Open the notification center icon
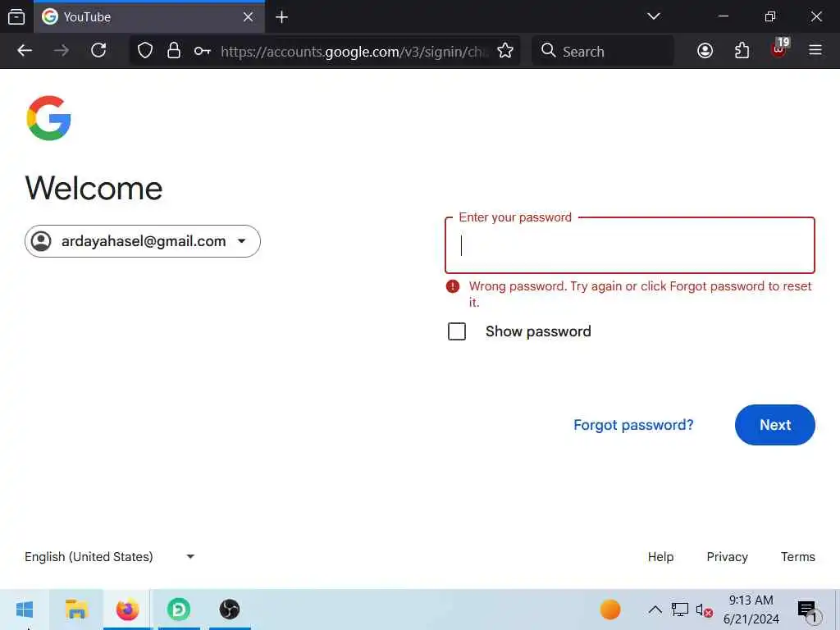 (808, 610)
